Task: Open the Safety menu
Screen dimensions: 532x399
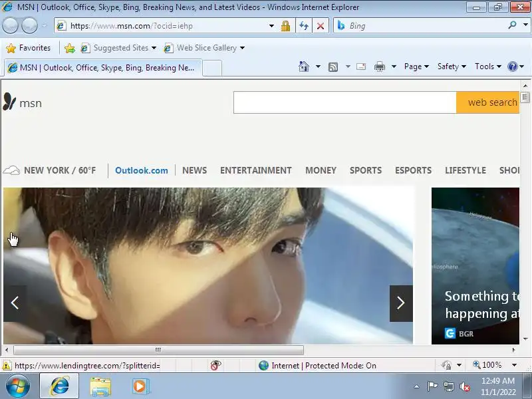Action: point(452,66)
